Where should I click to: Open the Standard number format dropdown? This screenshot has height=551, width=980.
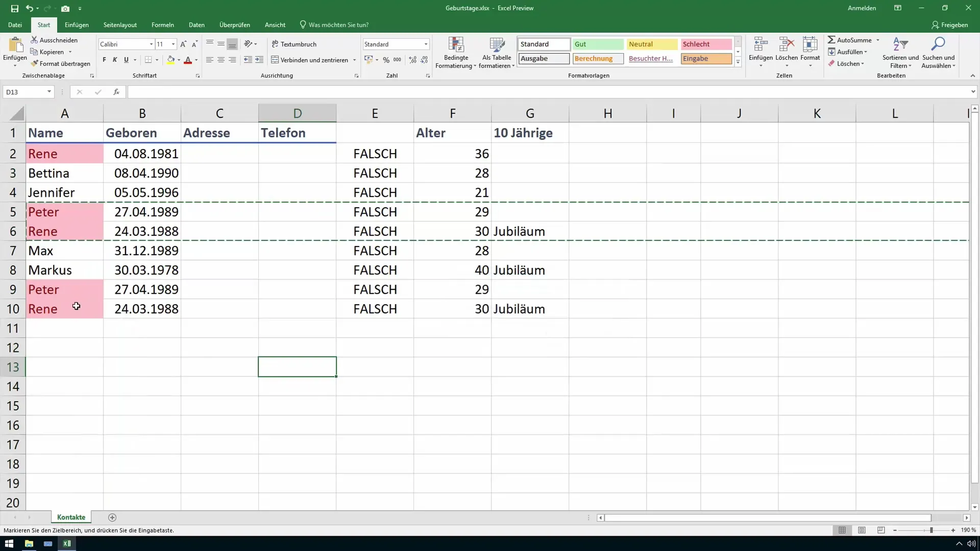pos(426,44)
